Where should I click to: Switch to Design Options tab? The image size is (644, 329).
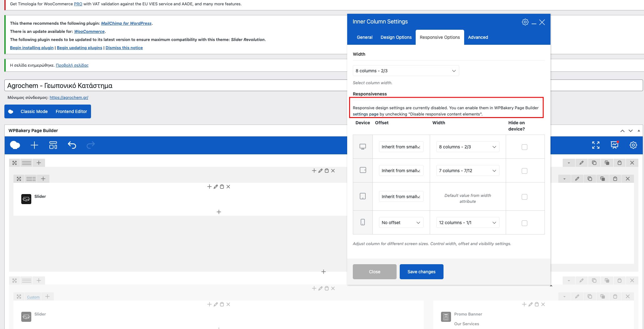click(x=396, y=37)
